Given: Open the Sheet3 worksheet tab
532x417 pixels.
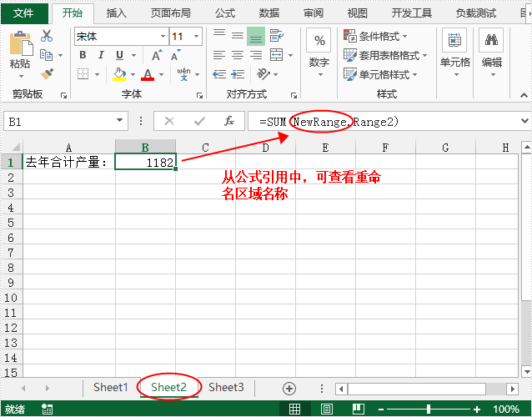Looking at the screenshot, I should click(226, 387).
